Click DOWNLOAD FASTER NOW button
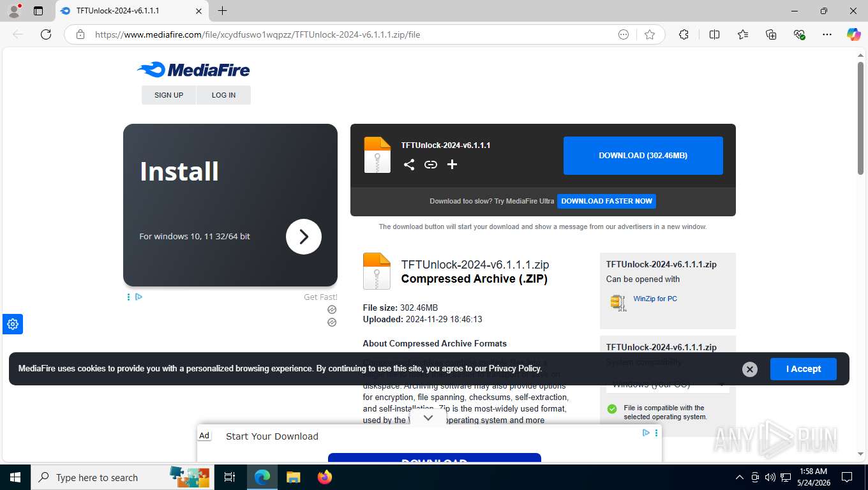Screen dimensions: 868x490 tap(606, 201)
